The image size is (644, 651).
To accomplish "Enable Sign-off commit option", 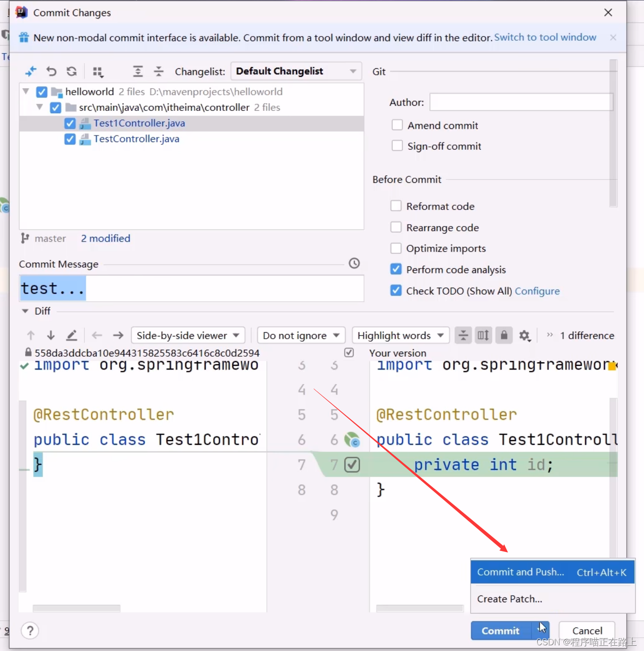I will [397, 146].
